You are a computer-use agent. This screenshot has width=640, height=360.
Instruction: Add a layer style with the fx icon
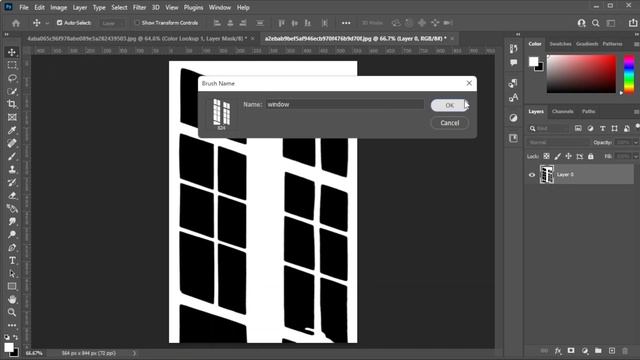click(x=558, y=351)
